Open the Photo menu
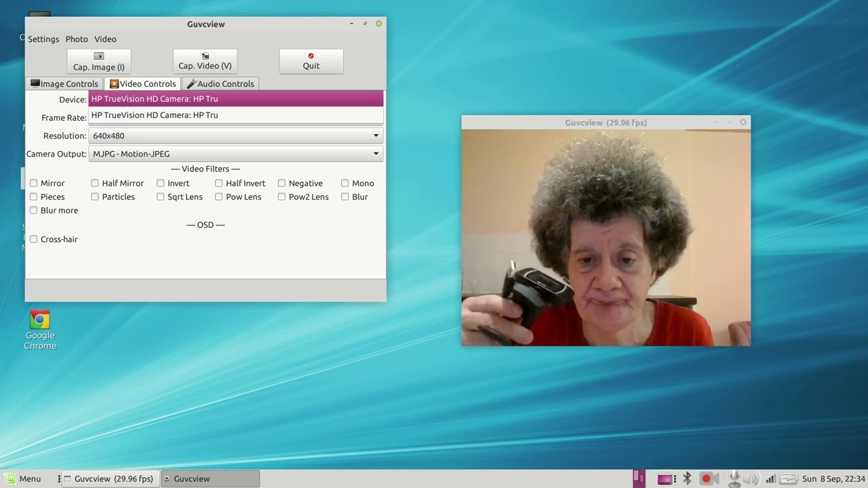 coord(77,39)
